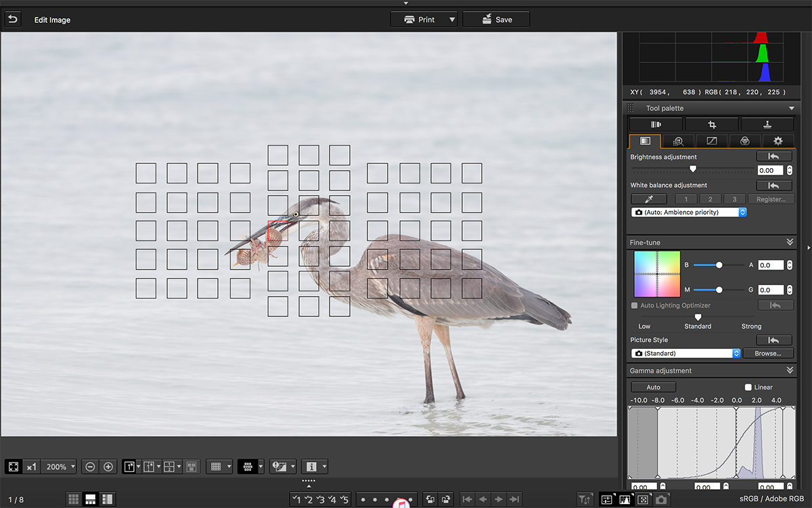Collapse the Fine-tune section
This screenshot has width=812, height=508.
tap(790, 242)
